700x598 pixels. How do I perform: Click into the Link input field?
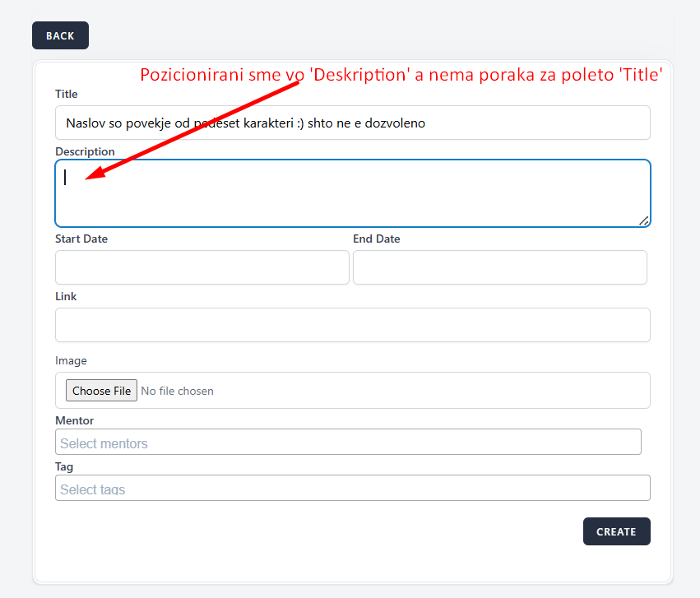click(x=352, y=325)
